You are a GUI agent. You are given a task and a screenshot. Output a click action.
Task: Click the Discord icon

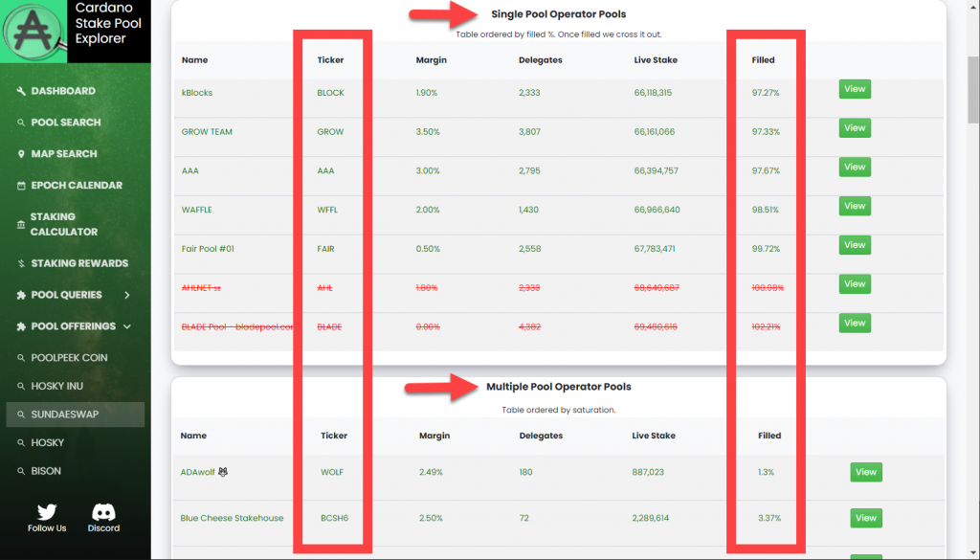(103, 512)
